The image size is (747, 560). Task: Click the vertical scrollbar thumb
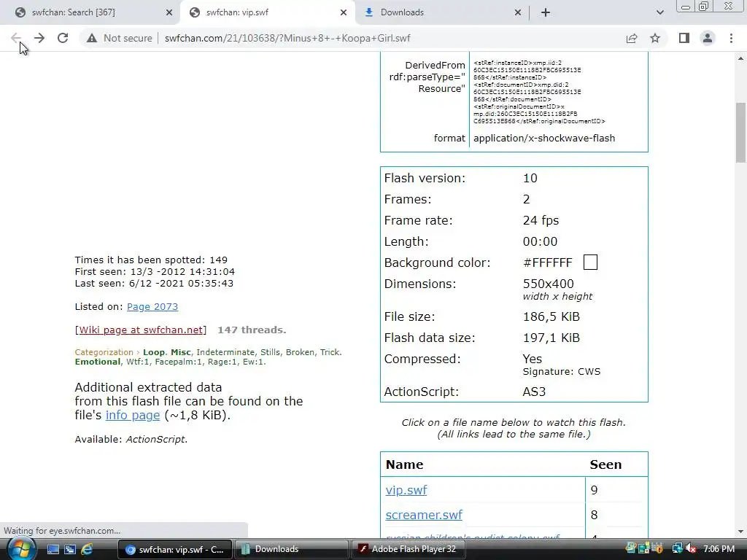click(x=740, y=133)
